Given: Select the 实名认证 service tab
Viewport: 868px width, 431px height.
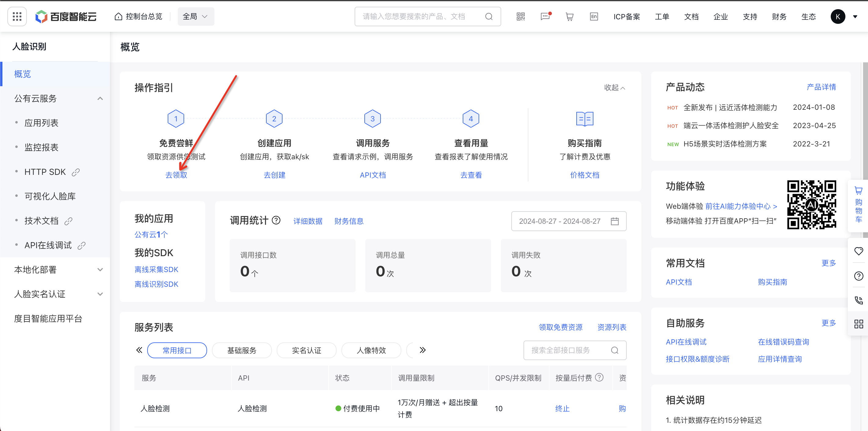Looking at the screenshot, I should click(306, 350).
